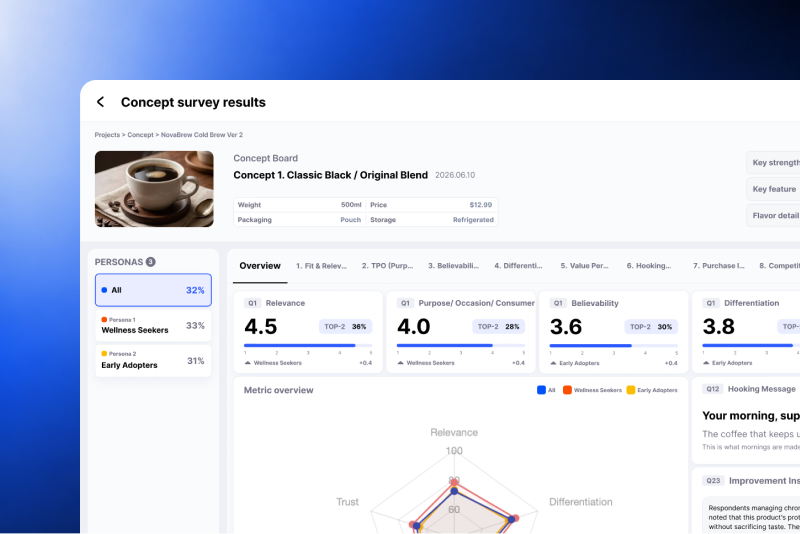Open the 5. Value Perception tab
This screenshot has height=534, width=800.
pos(584,266)
